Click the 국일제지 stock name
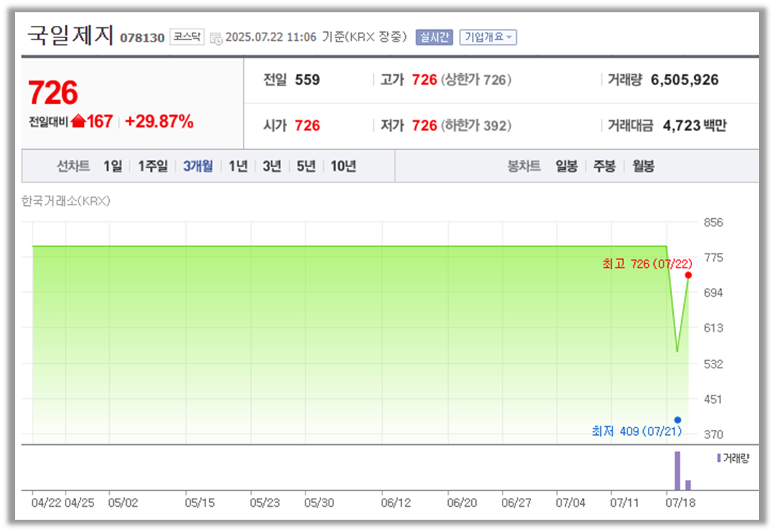 point(71,35)
